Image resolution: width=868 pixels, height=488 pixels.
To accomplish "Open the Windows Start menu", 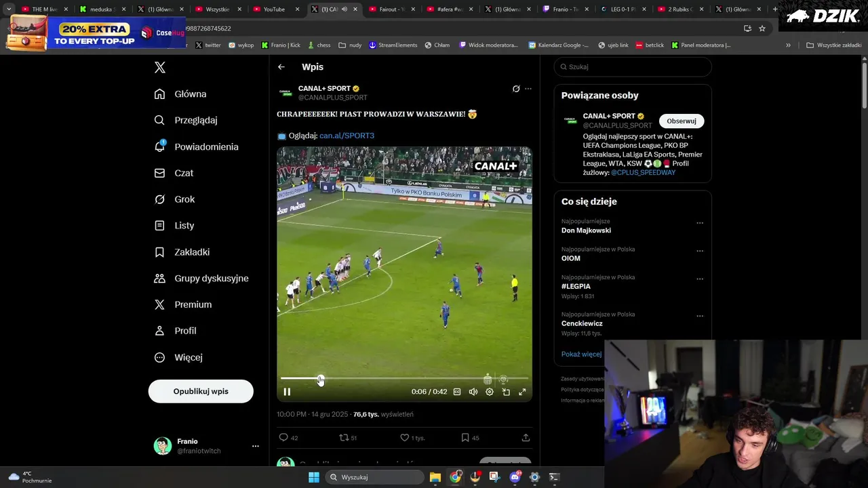I will point(314,477).
